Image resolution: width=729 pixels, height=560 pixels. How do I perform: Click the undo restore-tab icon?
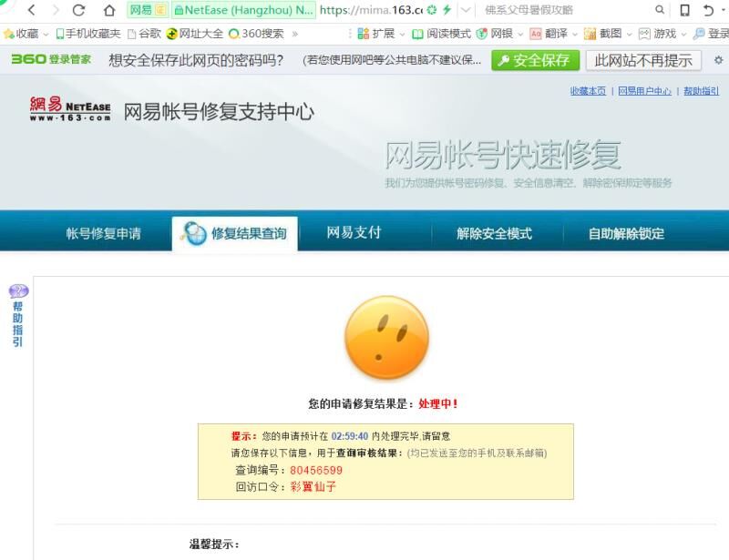click(x=709, y=10)
